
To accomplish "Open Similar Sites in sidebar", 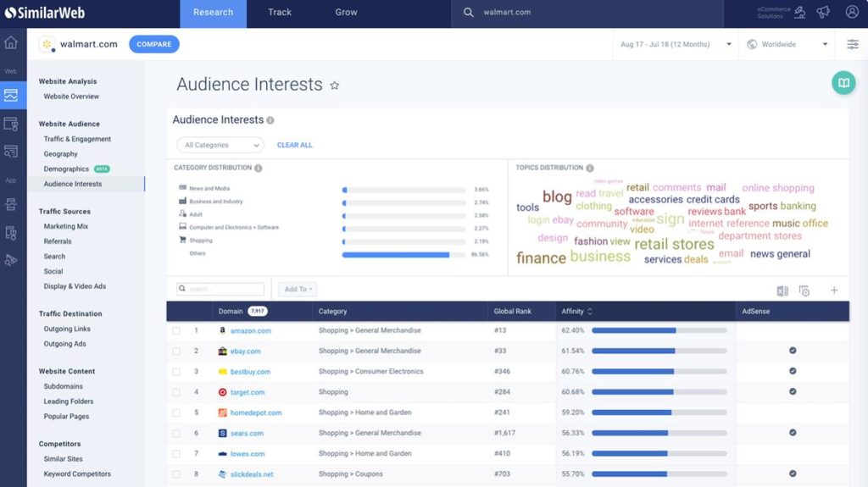I will (63, 459).
